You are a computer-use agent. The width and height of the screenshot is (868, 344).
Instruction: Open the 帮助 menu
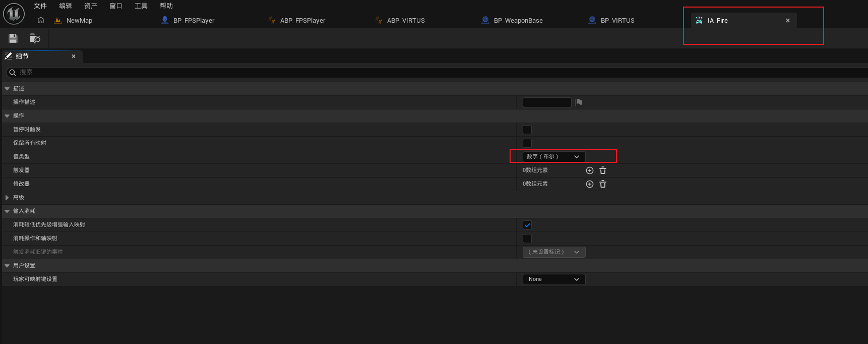tap(166, 6)
